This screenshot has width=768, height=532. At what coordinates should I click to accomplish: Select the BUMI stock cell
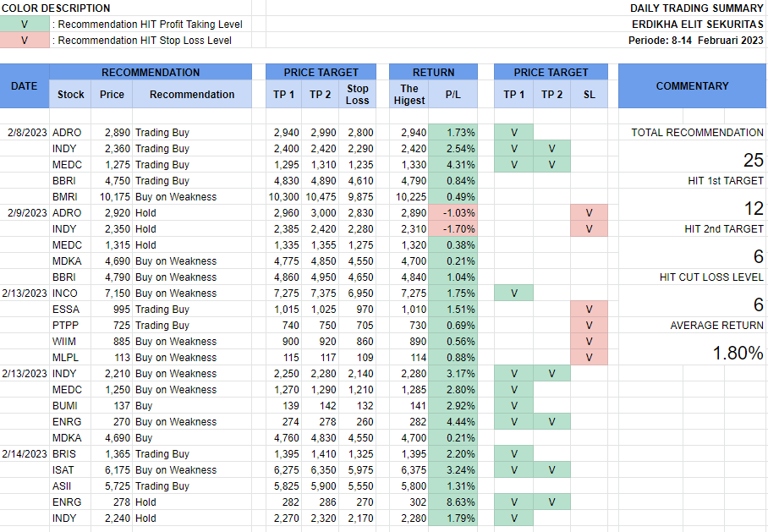pyautogui.click(x=65, y=406)
